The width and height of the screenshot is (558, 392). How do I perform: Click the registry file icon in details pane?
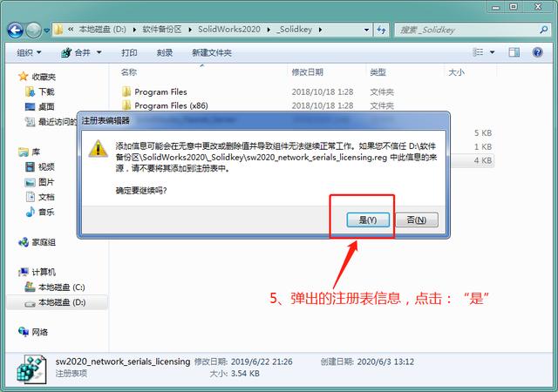(x=31, y=369)
